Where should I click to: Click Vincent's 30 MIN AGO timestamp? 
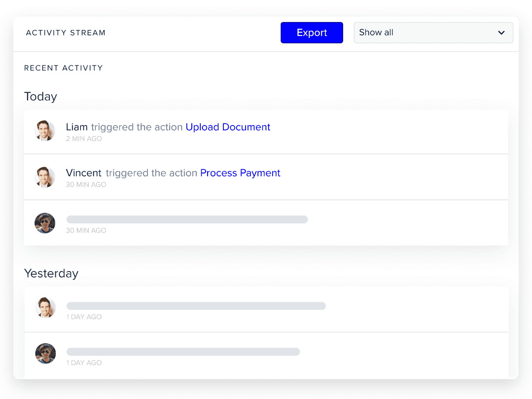click(86, 185)
